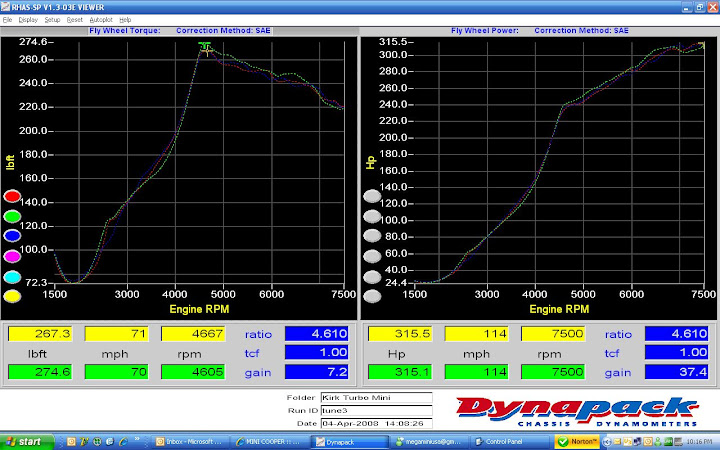Toggle the red run indicator on torque graph
Viewport: 720px width, 450px height.
click(x=12, y=197)
